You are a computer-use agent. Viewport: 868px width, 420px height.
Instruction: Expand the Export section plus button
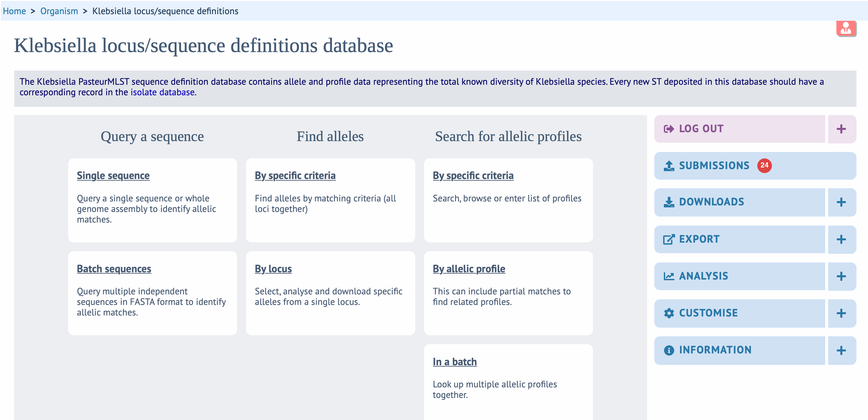841,239
